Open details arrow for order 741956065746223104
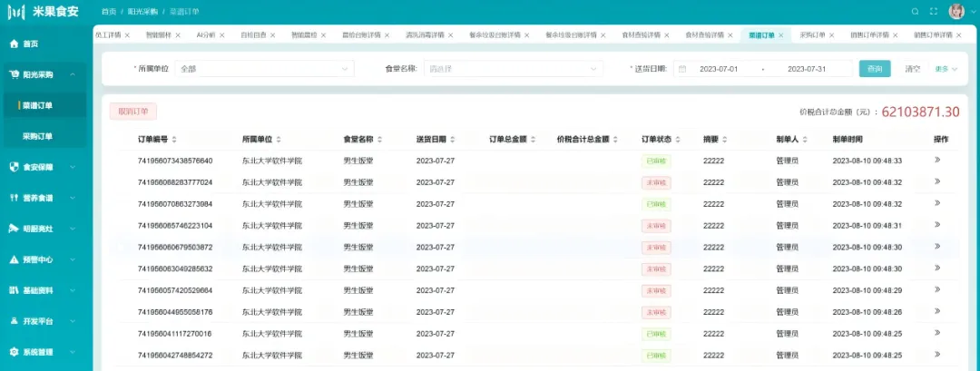 (x=937, y=225)
